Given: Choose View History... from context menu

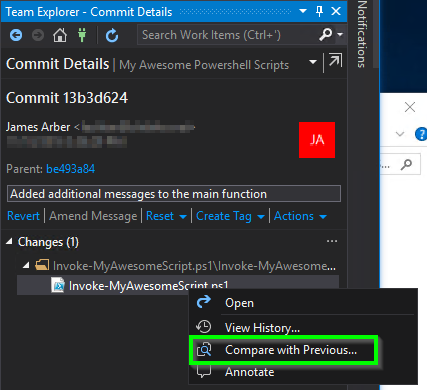Looking at the screenshot, I should [x=262, y=328].
